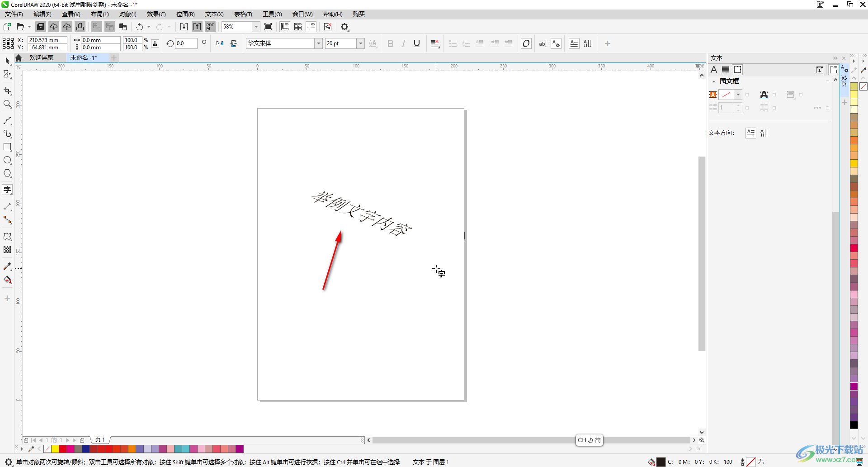Toggle Underline formatting
This screenshot has height=467, width=868.
[x=417, y=43]
